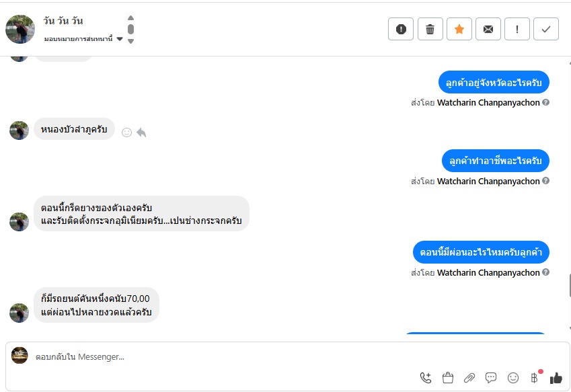Open the baht payment request icon

point(535,378)
